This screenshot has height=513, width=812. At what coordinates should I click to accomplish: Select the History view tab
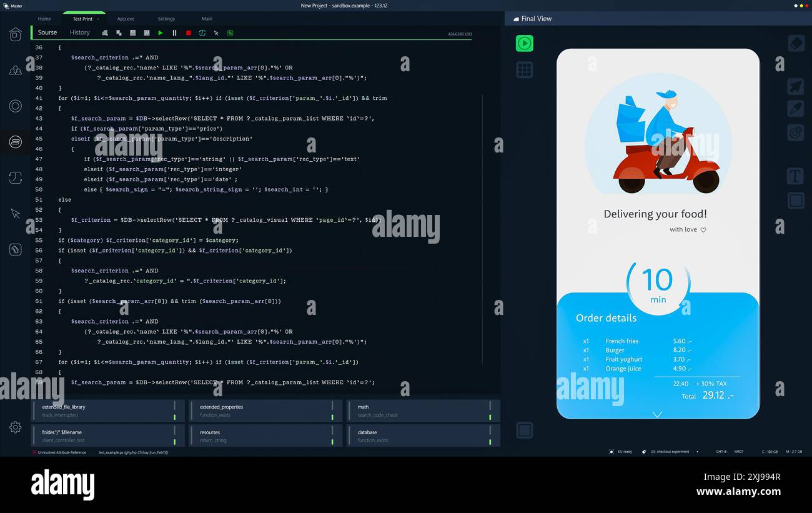pos(79,32)
